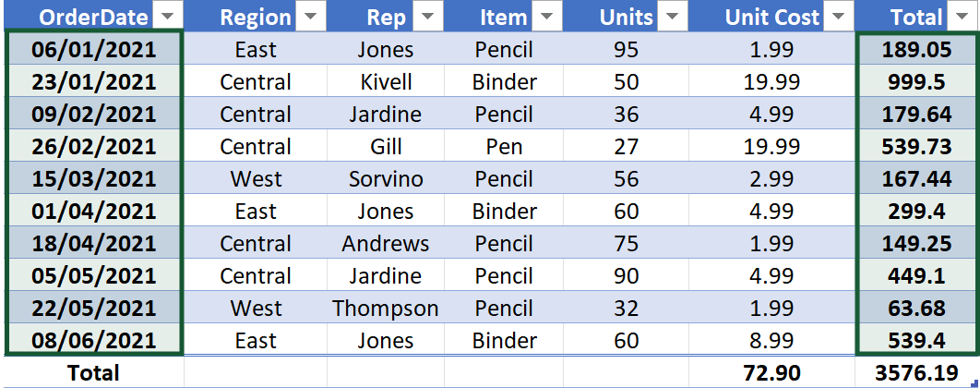
Task: Open the Total column filter arrow
Action: pyautogui.click(x=961, y=17)
